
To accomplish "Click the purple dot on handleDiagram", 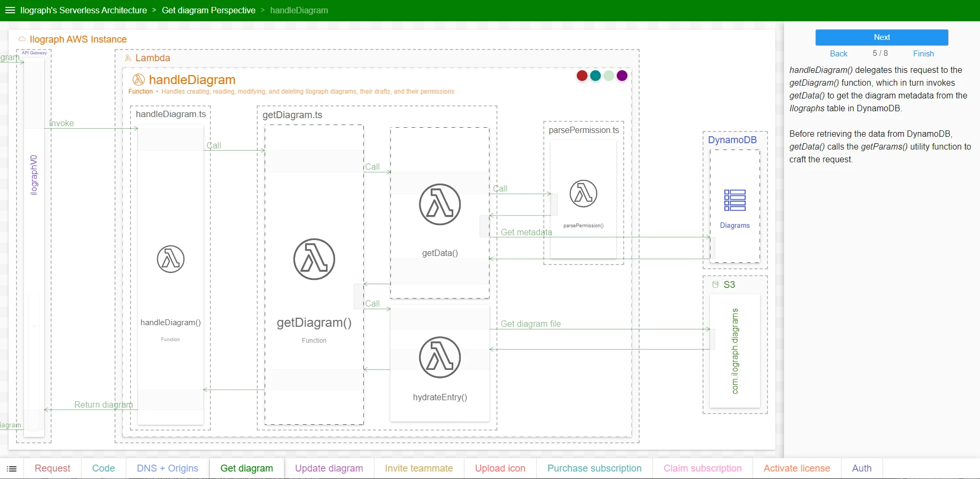I will pos(622,76).
